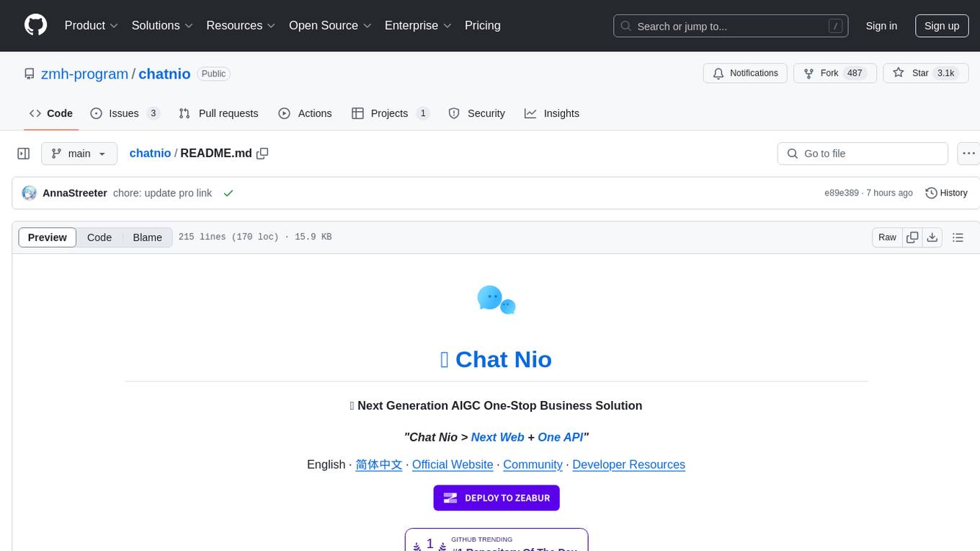Click the green commit status checkmark
This screenshot has height=551, width=980.
click(x=228, y=193)
